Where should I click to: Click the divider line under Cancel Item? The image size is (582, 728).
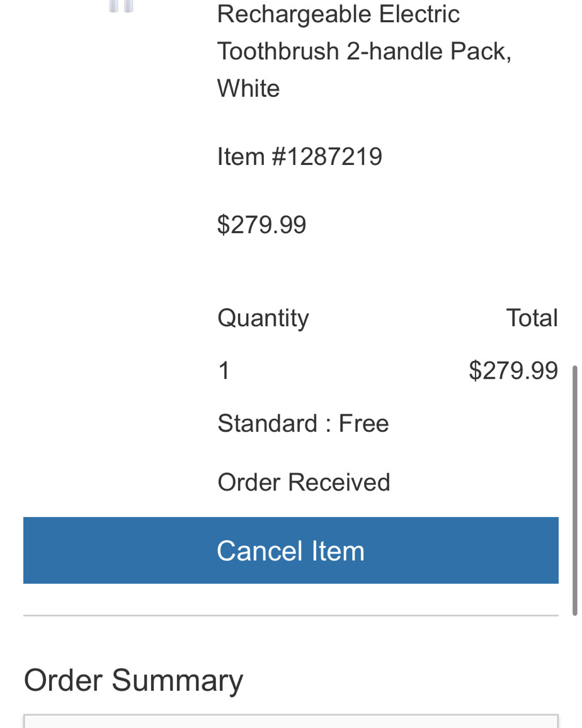click(291, 616)
